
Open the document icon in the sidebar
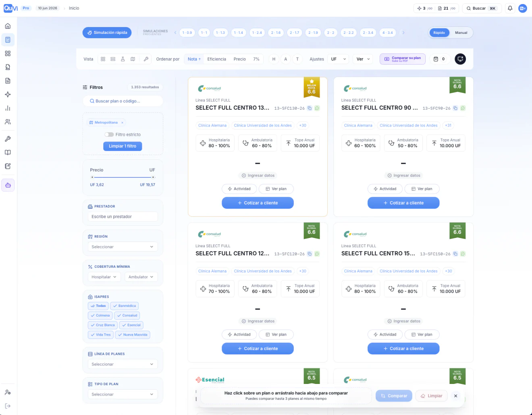tap(8, 81)
